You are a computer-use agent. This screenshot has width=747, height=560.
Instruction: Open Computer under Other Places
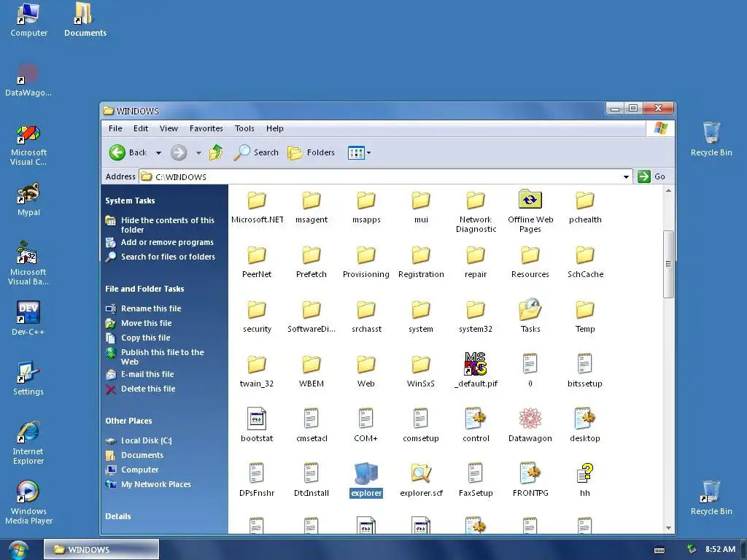point(133,470)
